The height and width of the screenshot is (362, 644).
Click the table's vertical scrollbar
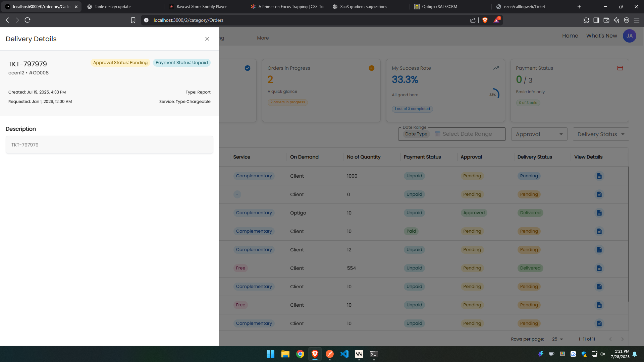[x=628, y=235]
